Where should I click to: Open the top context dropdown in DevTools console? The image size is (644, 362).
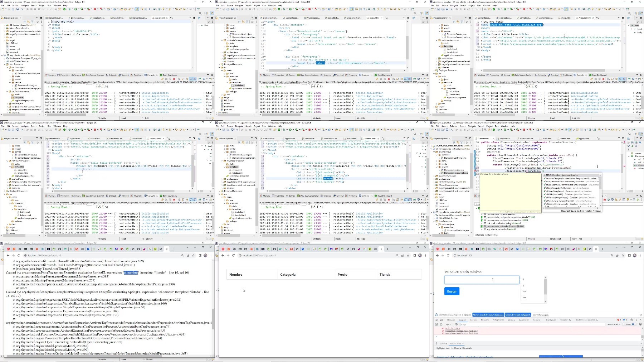[448, 324]
